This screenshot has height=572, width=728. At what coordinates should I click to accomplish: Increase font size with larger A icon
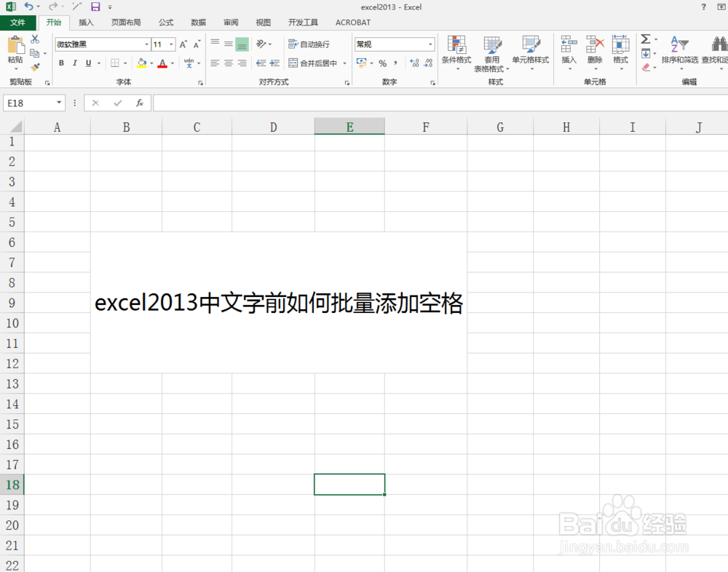tap(183, 44)
